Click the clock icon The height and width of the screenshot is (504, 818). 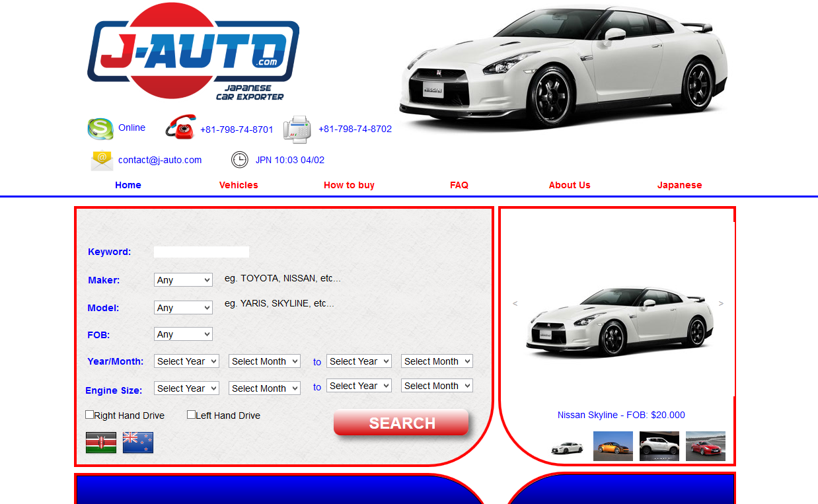(240, 160)
